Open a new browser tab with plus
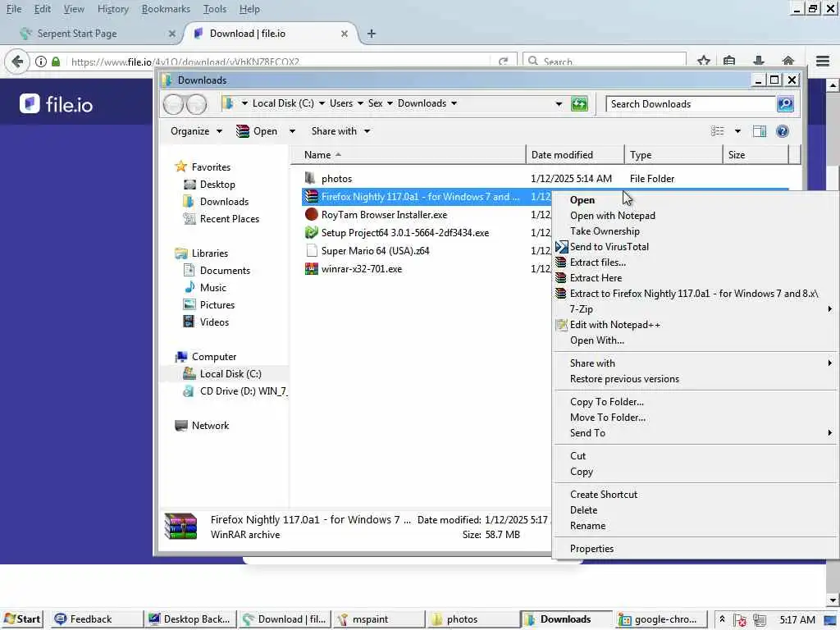The height and width of the screenshot is (630, 840). coord(372,34)
